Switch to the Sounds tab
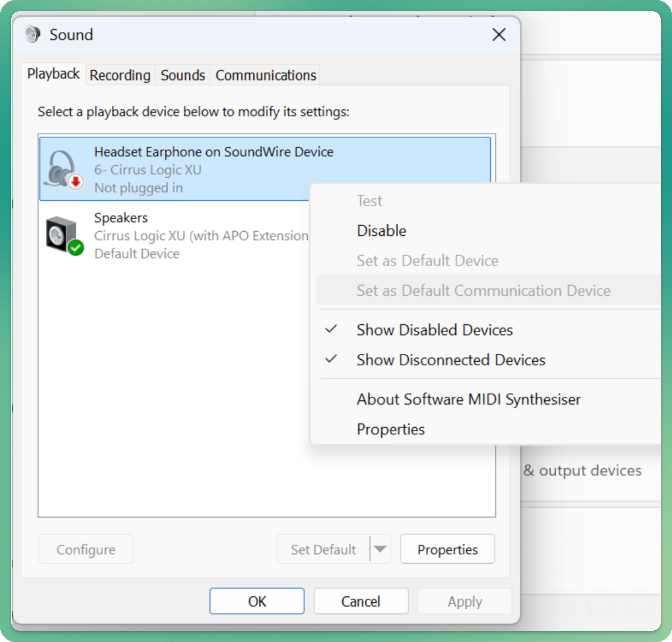This screenshot has height=642, width=672. click(x=183, y=75)
